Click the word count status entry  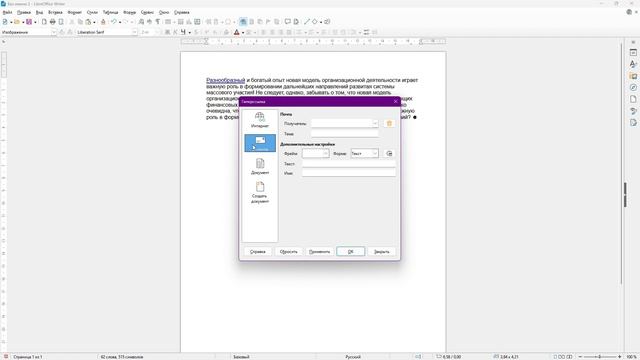tap(122, 357)
